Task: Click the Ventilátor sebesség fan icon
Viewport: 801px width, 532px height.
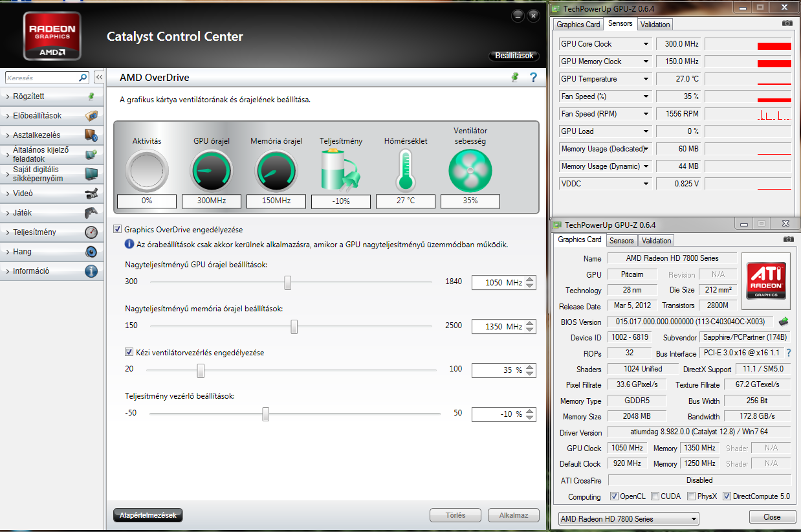Action: 470,171
